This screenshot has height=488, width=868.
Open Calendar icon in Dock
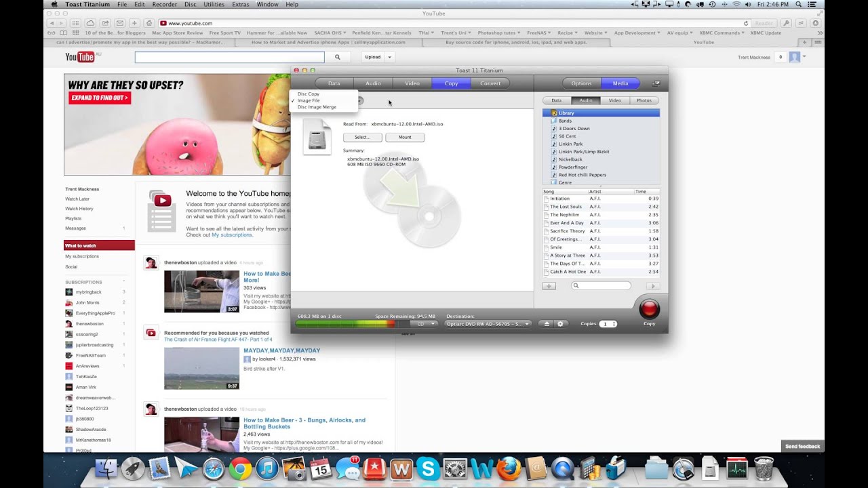pyautogui.click(x=320, y=468)
